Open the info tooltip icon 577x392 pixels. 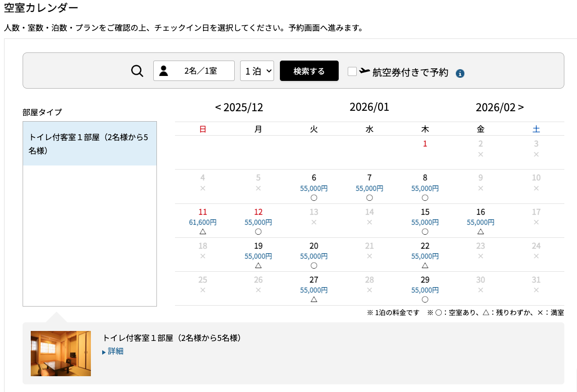[460, 72]
